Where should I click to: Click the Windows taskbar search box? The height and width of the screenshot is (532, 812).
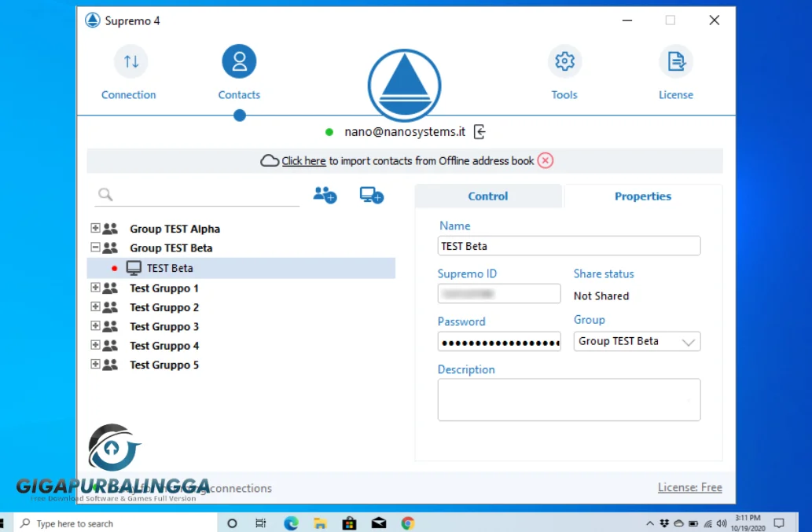point(115,523)
